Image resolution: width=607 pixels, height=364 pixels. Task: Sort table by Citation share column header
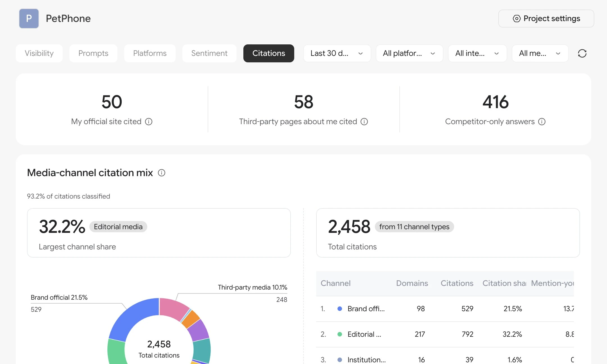pos(504,283)
